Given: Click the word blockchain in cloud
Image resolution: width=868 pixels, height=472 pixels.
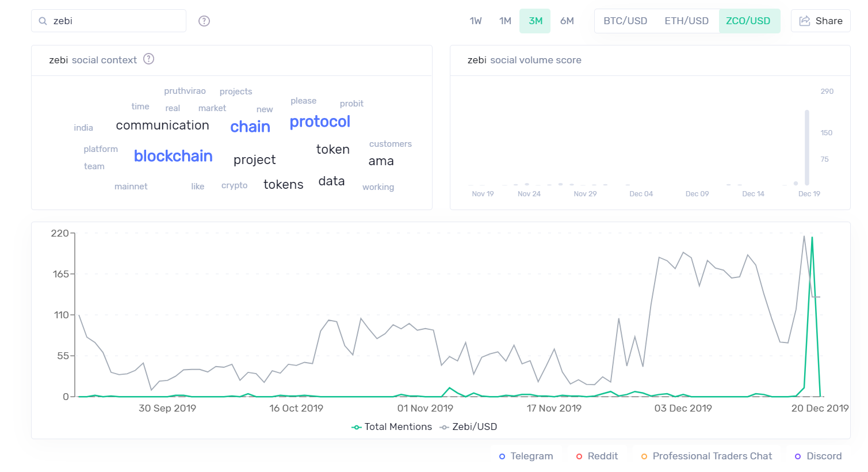Looking at the screenshot, I should click(173, 156).
